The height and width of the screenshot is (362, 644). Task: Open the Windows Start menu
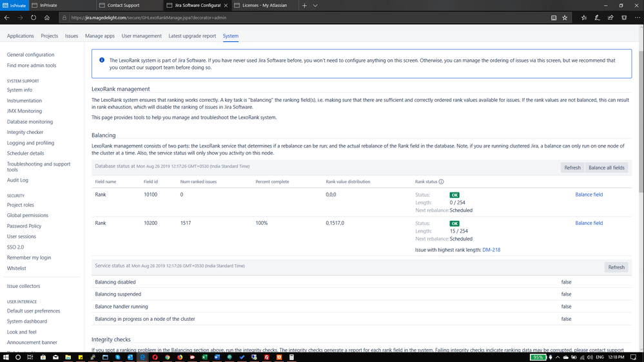pos(6,357)
